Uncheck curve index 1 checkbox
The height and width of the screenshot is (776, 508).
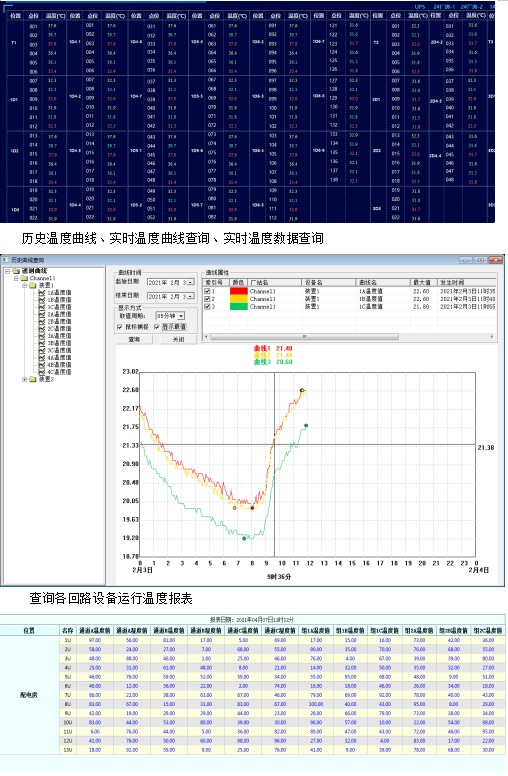(x=207, y=291)
